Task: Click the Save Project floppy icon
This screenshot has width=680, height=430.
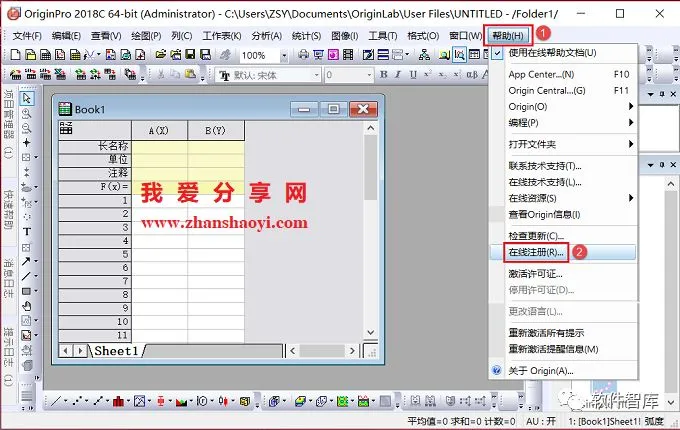Action: pyautogui.click(x=190, y=55)
